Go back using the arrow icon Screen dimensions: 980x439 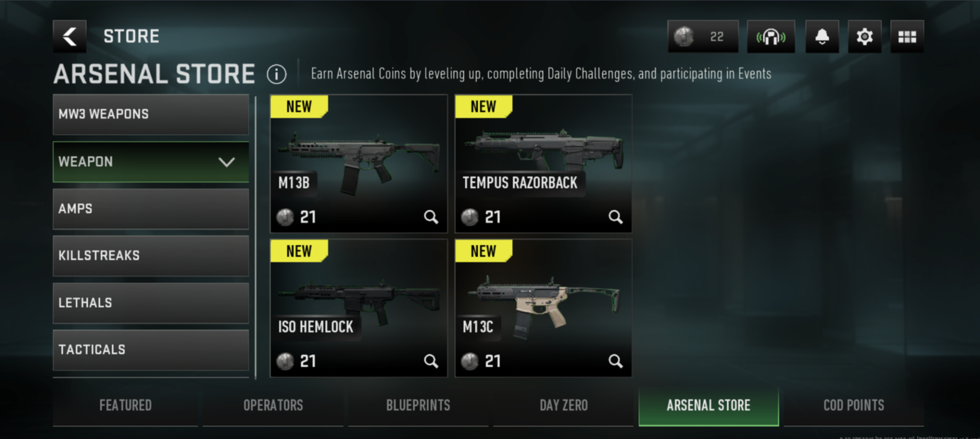[x=70, y=37]
